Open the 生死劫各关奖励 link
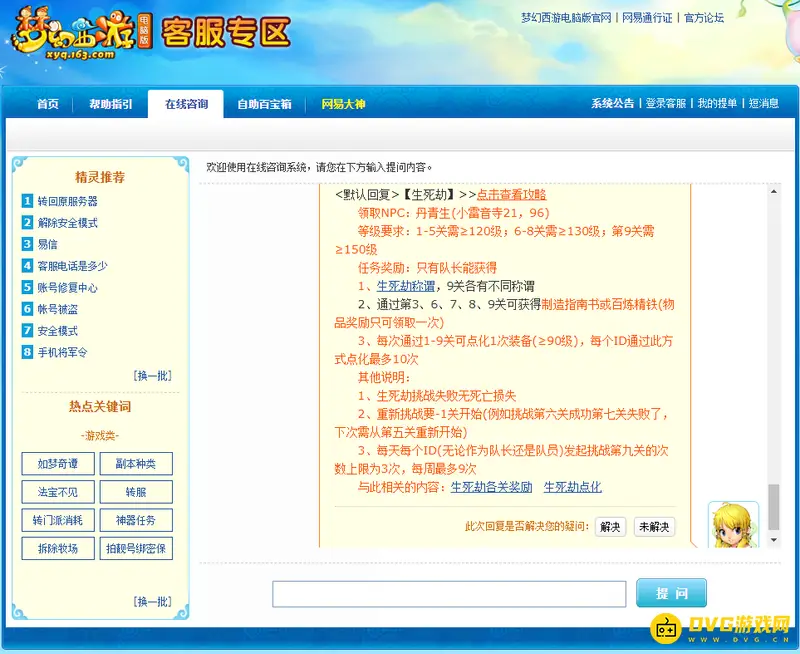The height and width of the screenshot is (654, 800). pos(491,487)
